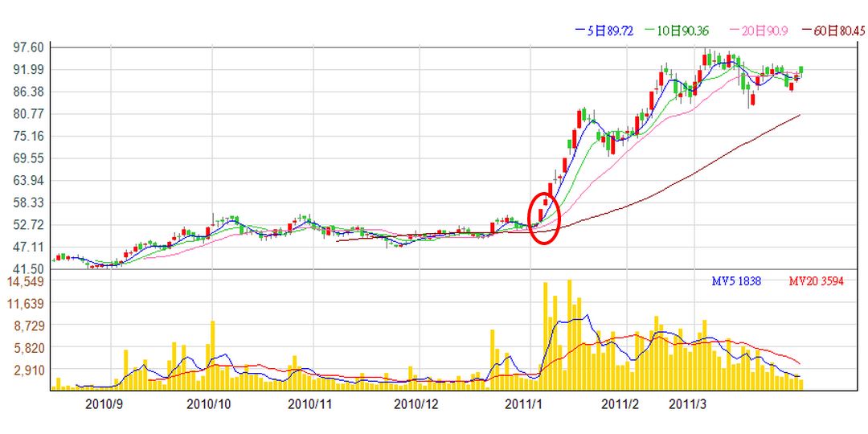Select the 2011/1 date label
The width and height of the screenshot is (868, 434).
pyautogui.click(x=524, y=404)
